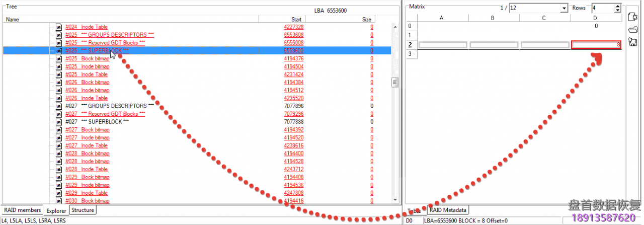Open the Structure tab
644x225 pixels.
tap(82, 210)
